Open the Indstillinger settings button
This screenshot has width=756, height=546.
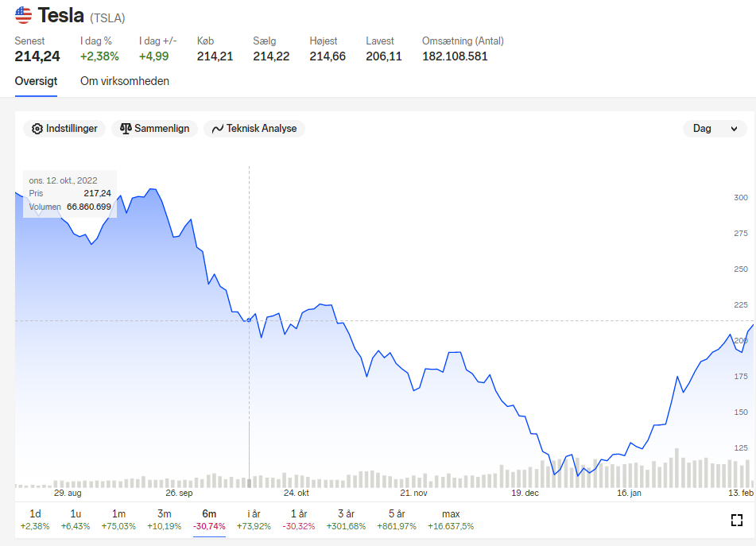64,129
